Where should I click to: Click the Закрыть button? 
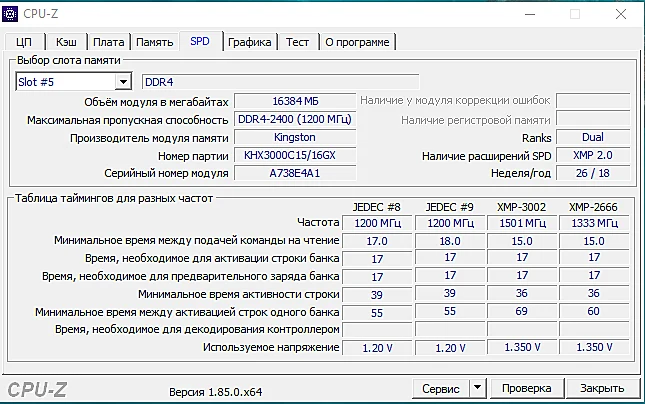point(602,388)
